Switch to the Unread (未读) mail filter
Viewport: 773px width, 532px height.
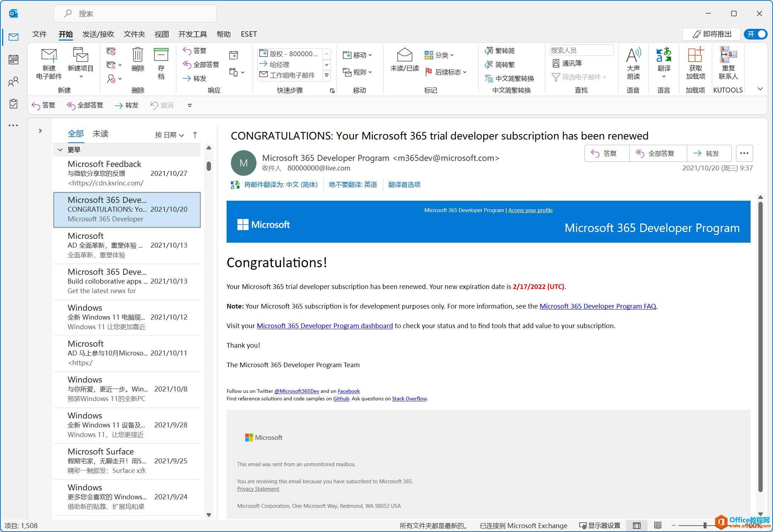(x=100, y=134)
